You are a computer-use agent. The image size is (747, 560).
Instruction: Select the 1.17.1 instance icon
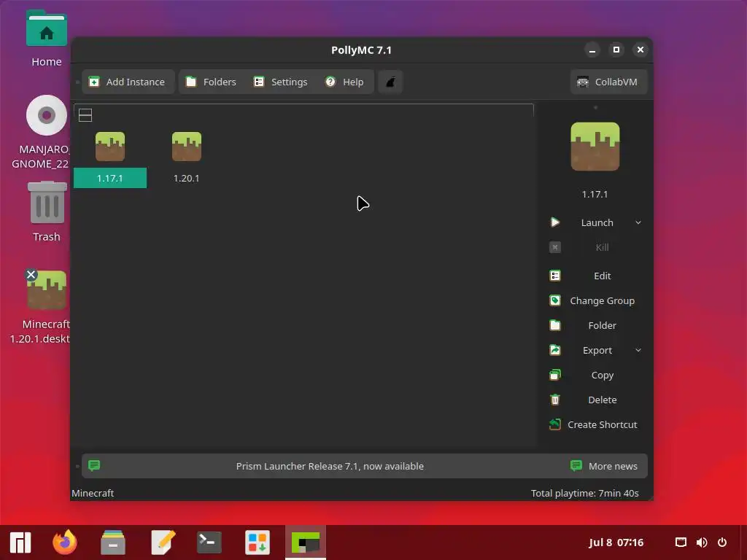110,147
